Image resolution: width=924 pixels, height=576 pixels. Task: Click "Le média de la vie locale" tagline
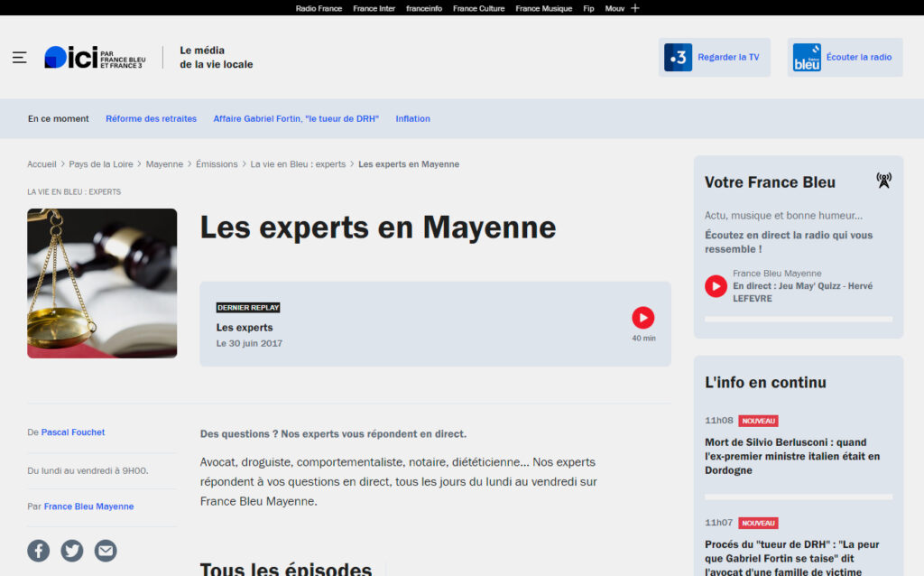tap(217, 57)
